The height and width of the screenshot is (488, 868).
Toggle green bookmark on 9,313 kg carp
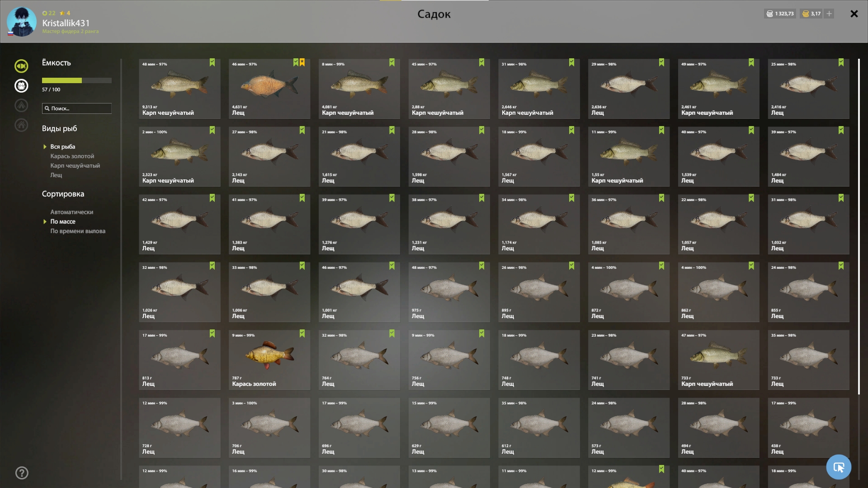point(212,63)
